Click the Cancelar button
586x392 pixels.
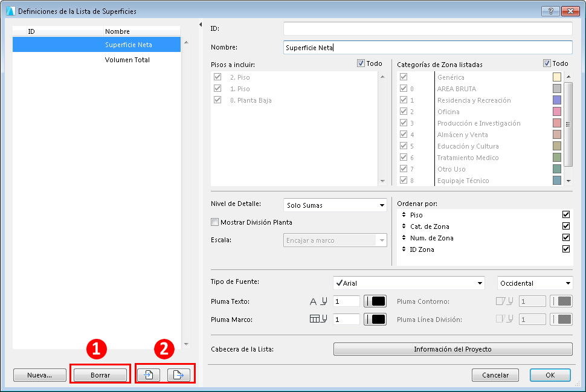[495, 375]
